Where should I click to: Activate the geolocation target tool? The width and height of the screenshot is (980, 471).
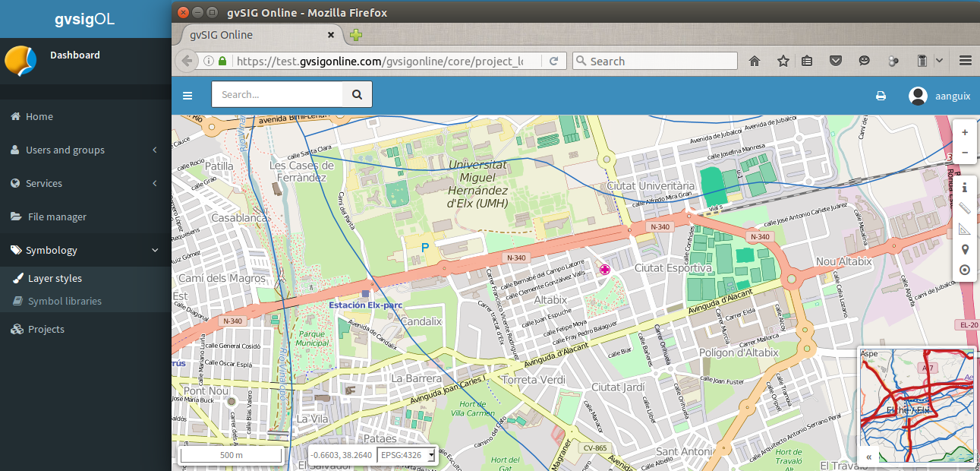point(965,270)
